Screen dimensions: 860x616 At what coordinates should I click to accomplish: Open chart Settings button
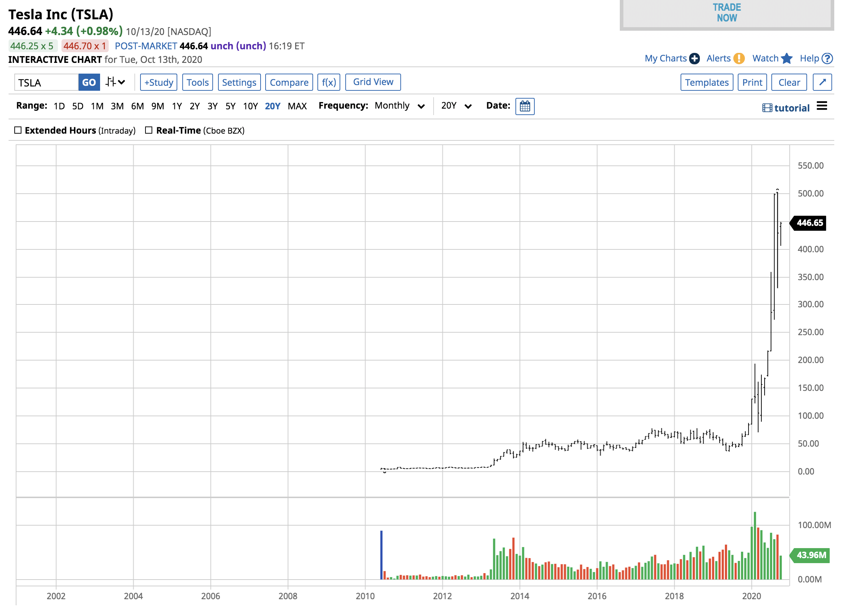[239, 82]
